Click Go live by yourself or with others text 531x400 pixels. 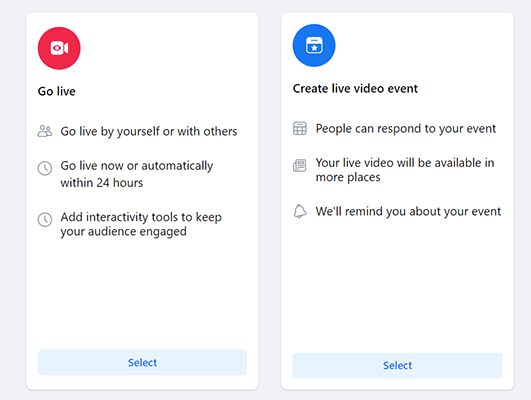(x=149, y=131)
